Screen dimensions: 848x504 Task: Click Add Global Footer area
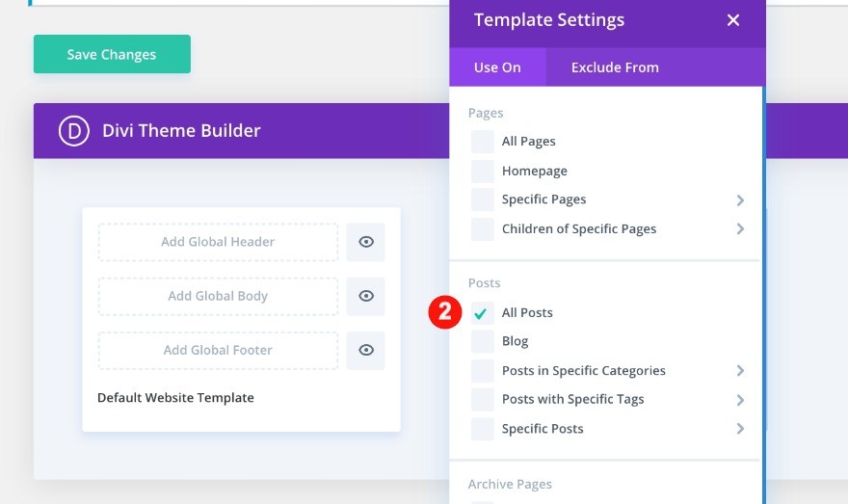[x=218, y=350]
